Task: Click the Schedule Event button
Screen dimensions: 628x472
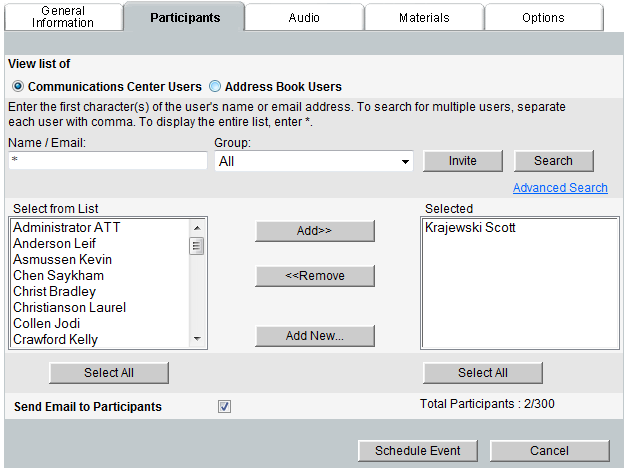Action: (x=418, y=451)
